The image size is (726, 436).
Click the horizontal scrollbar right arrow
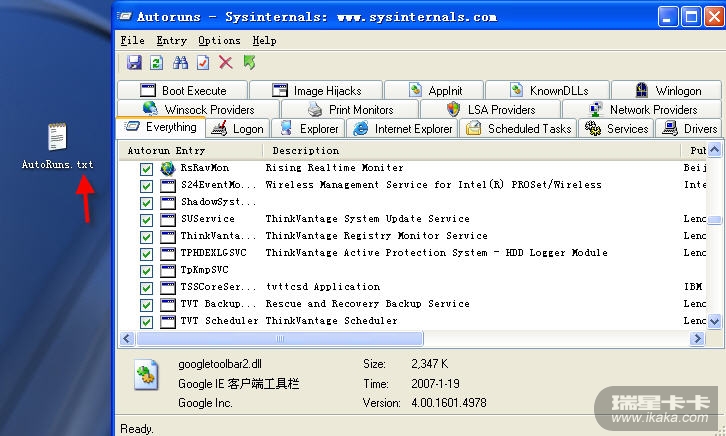(x=697, y=339)
